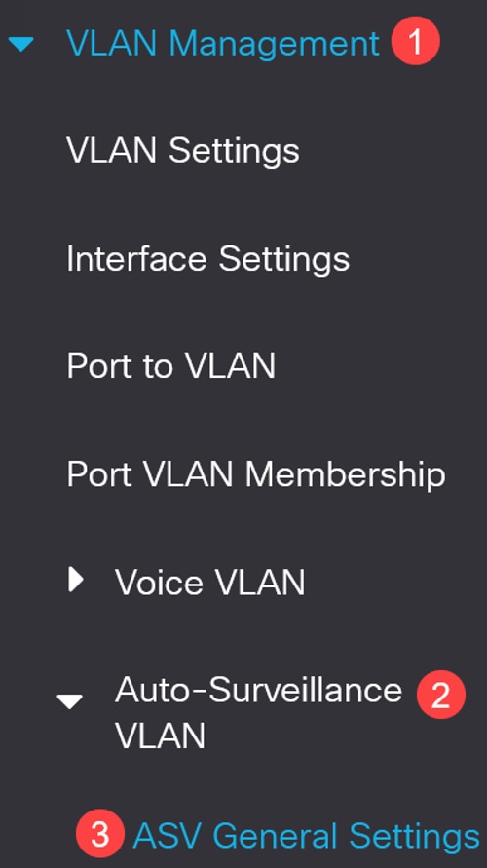The width and height of the screenshot is (487, 868).
Task: Click the VLAN Management heading text
Action: tap(223, 43)
